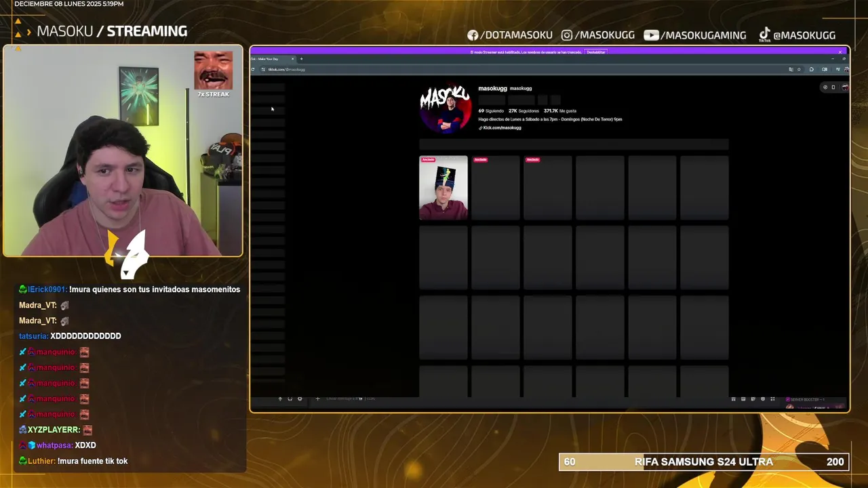The height and width of the screenshot is (488, 868).
Task: Open the site information icon in address bar
Action: (x=263, y=69)
